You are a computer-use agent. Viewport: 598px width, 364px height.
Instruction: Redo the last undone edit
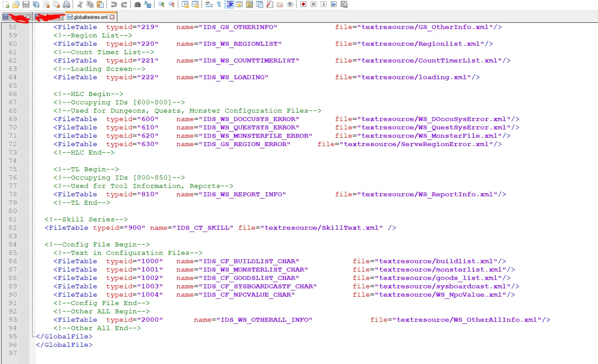(124, 4)
